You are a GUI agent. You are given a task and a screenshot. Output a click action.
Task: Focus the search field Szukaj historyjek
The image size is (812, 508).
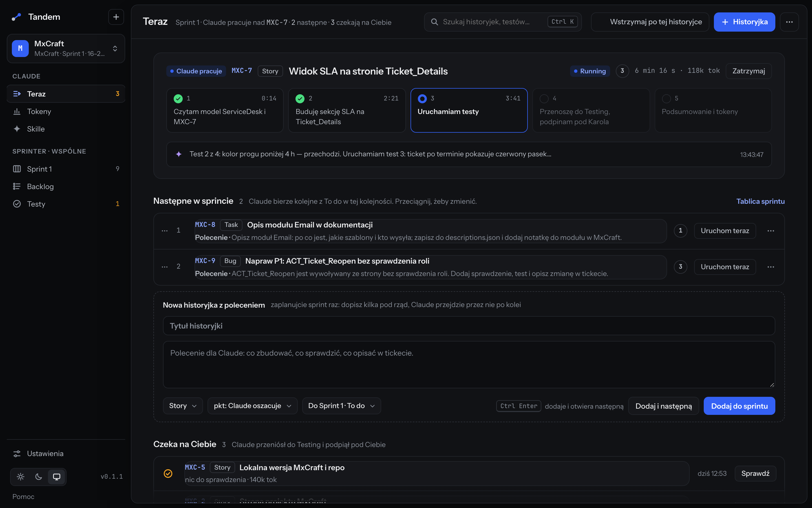(x=503, y=22)
